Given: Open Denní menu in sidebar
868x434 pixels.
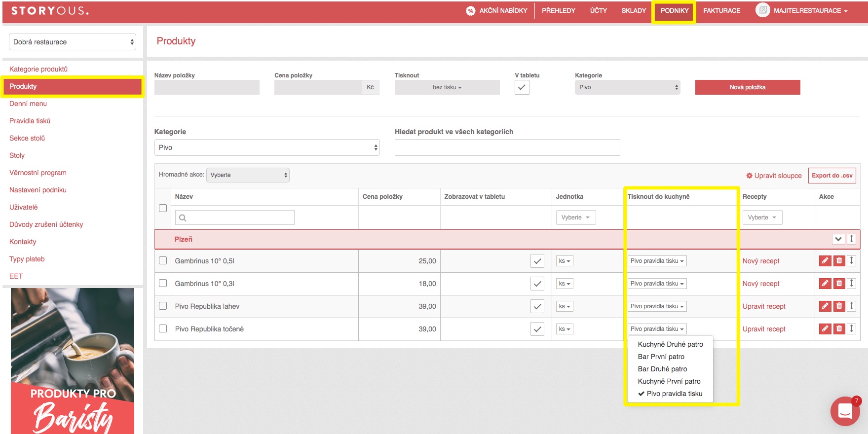Looking at the screenshot, I should coord(28,104).
